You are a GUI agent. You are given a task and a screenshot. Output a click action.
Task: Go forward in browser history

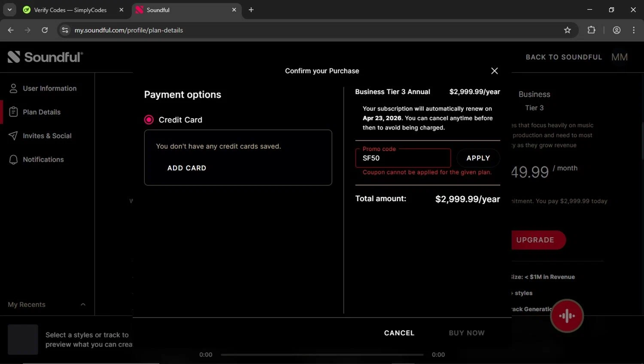27,30
